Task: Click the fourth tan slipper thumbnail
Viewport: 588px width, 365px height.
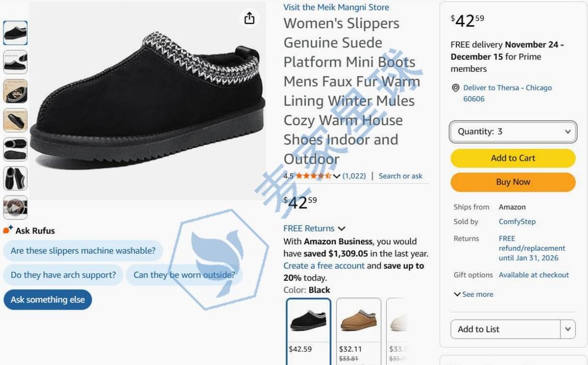Action: pyautogui.click(x=15, y=120)
